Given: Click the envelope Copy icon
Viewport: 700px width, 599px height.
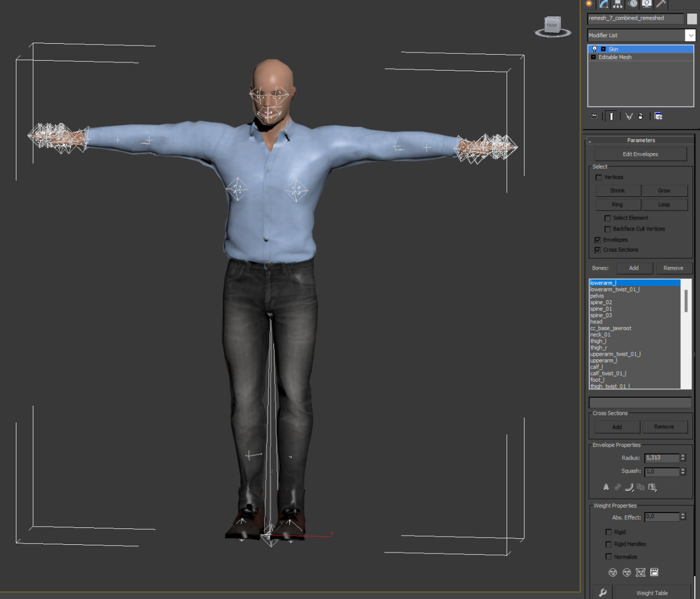Looking at the screenshot, I should (640, 487).
